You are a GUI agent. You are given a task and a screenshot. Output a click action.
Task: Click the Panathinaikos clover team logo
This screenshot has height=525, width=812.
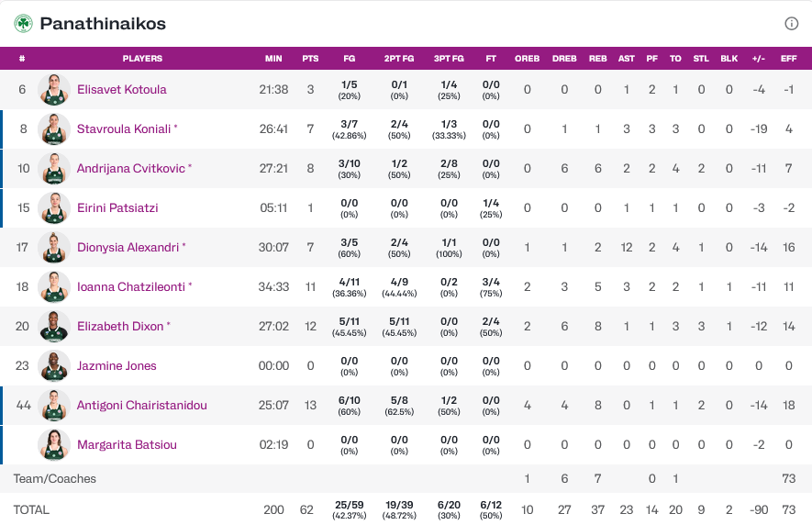23,23
